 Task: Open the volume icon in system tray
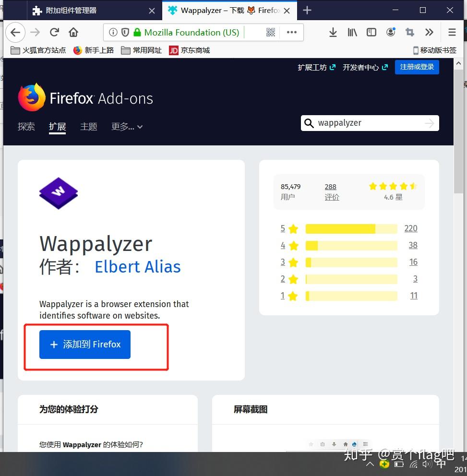427,464
